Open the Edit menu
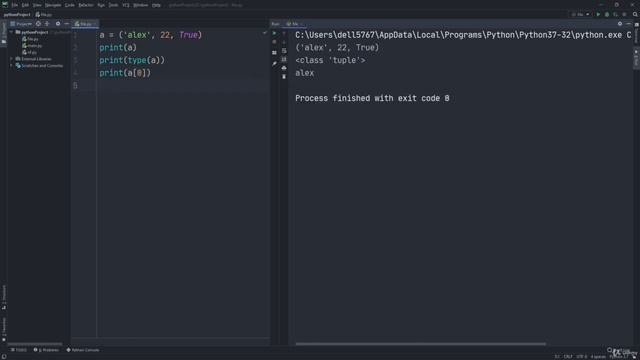 (25, 5)
